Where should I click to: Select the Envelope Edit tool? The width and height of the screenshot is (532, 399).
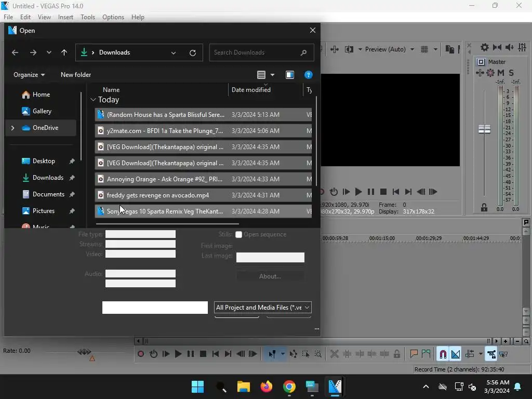click(293, 354)
